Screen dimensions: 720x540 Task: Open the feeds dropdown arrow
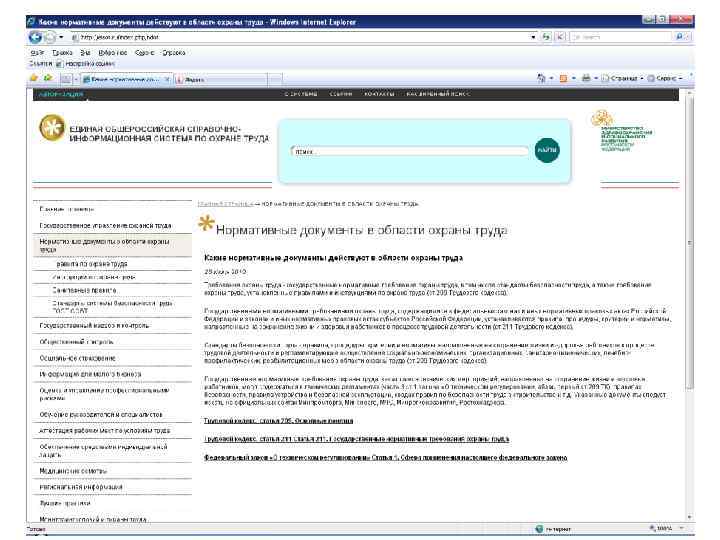[574, 79]
